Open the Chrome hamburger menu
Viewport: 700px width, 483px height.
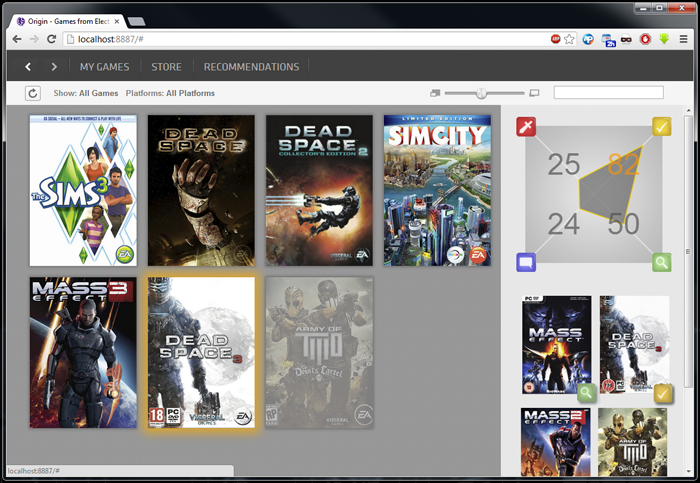[x=683, y=39]
